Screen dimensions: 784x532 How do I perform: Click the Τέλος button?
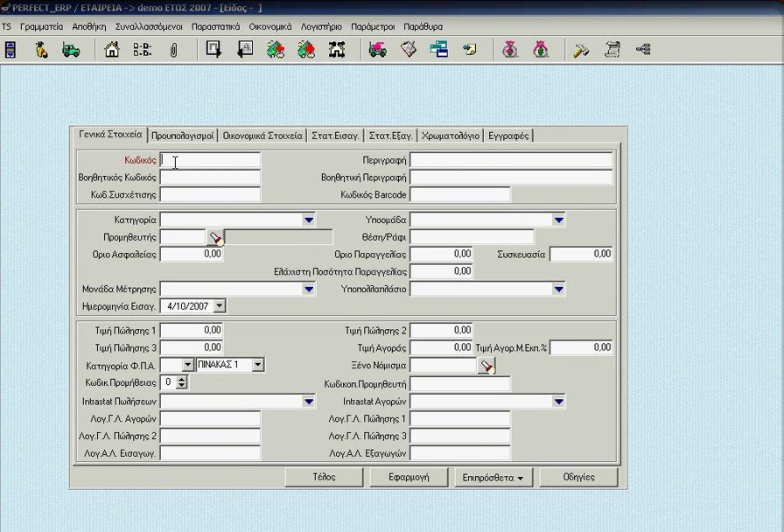(324, 477)
